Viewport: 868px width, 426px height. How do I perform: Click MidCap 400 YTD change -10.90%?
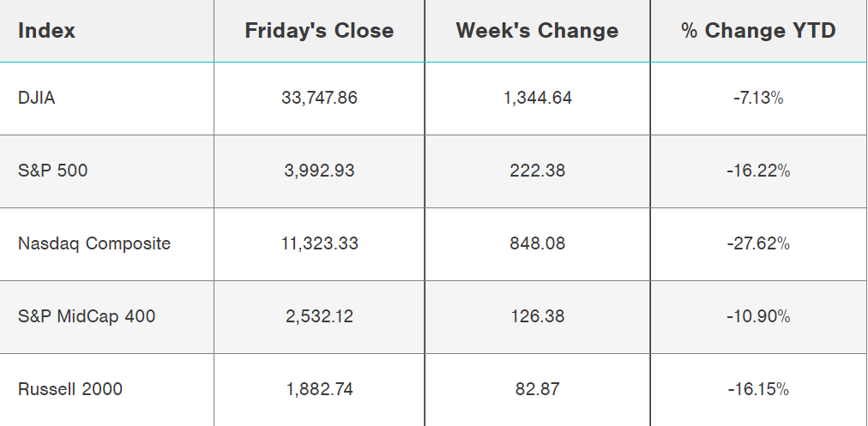758,316
